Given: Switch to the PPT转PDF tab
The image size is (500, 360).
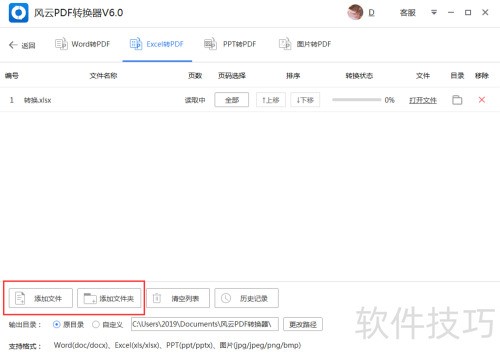Looking at the screenshot, I should point(230,44).
